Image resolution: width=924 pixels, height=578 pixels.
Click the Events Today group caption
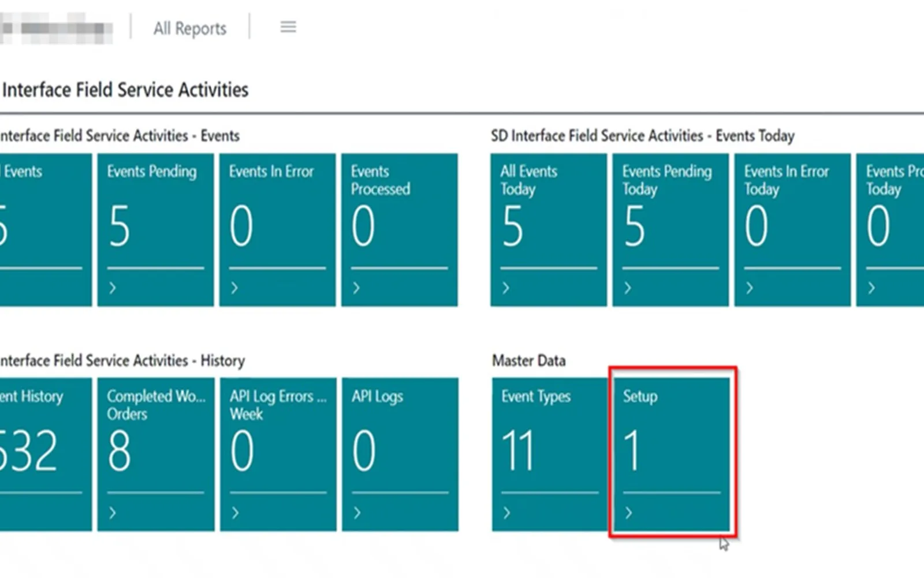click(x=643, y=136)
